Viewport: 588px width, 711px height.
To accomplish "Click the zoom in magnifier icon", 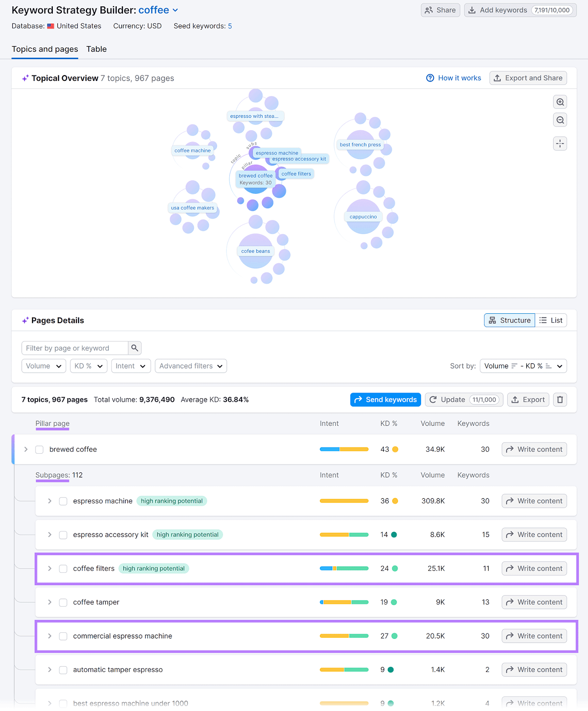I will pyautogui.click(x=560, y=102).
